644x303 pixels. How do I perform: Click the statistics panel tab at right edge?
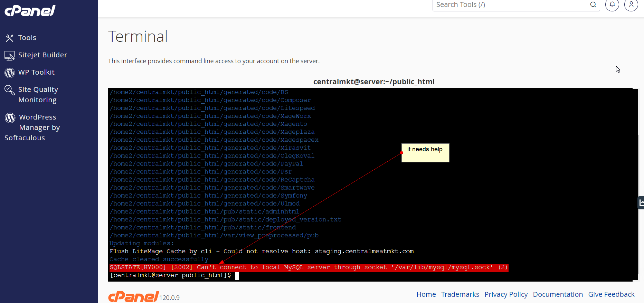click(x=641, y=203)
